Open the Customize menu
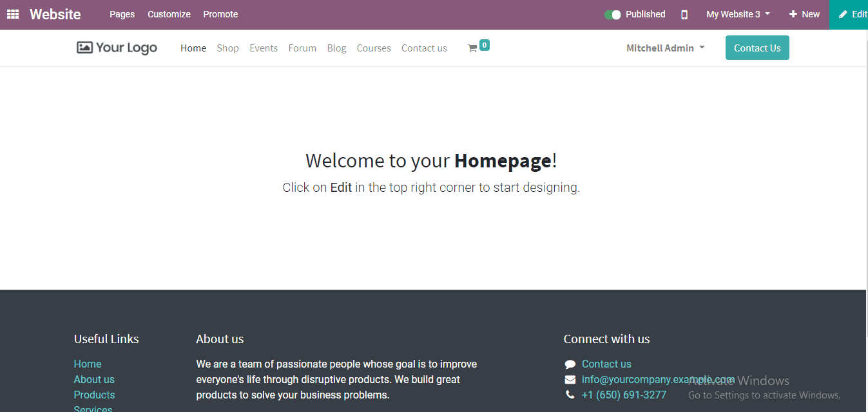Screen dimensions: 868x412 (x=169, y=14)
